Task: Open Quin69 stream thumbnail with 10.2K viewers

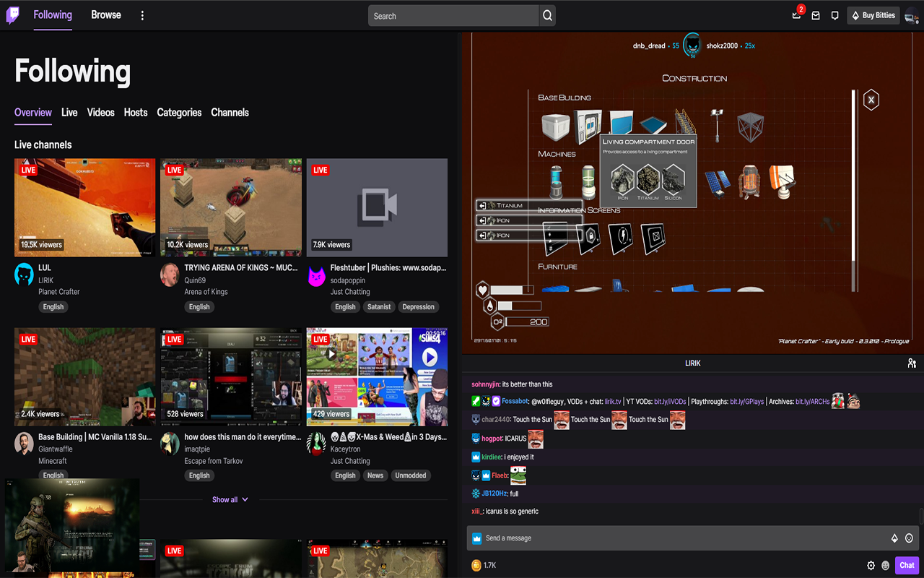Action: (231, 207)
